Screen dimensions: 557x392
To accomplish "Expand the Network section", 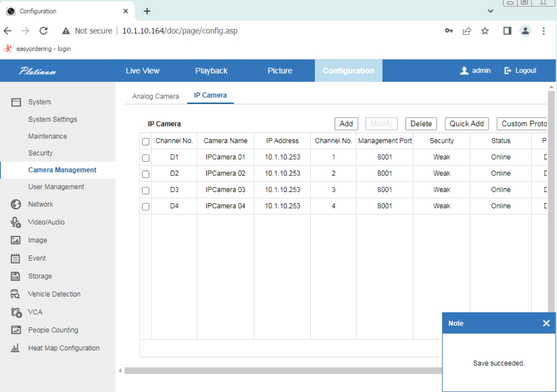I will tap(40, 204).
